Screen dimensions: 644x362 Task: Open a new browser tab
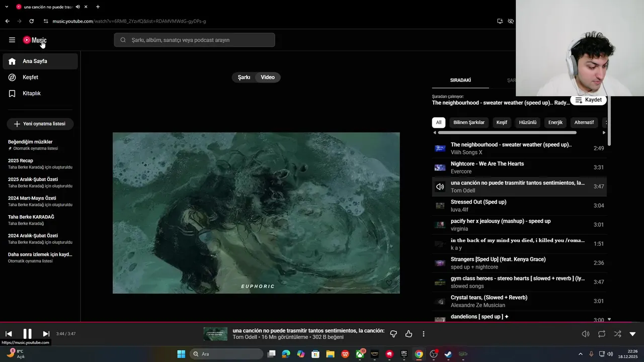[x=98, y=7]
